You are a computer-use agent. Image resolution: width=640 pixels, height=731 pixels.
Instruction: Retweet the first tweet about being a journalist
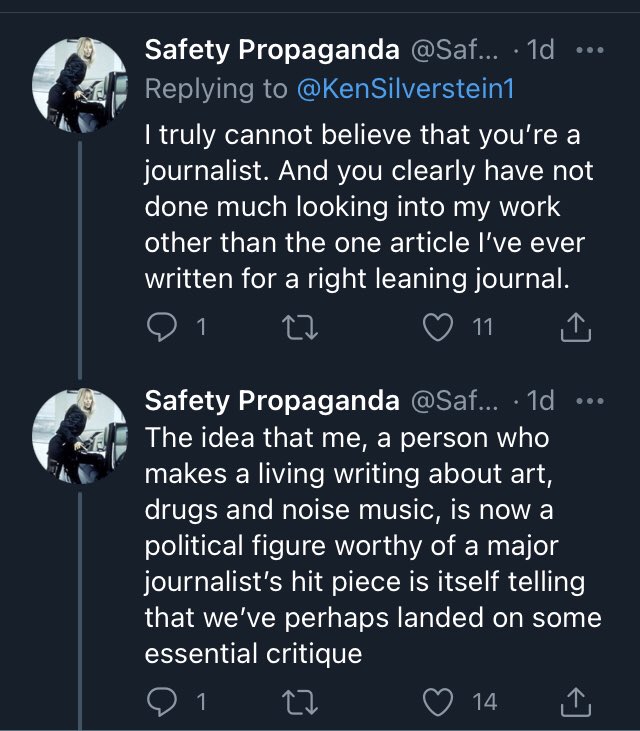(297, 329)
